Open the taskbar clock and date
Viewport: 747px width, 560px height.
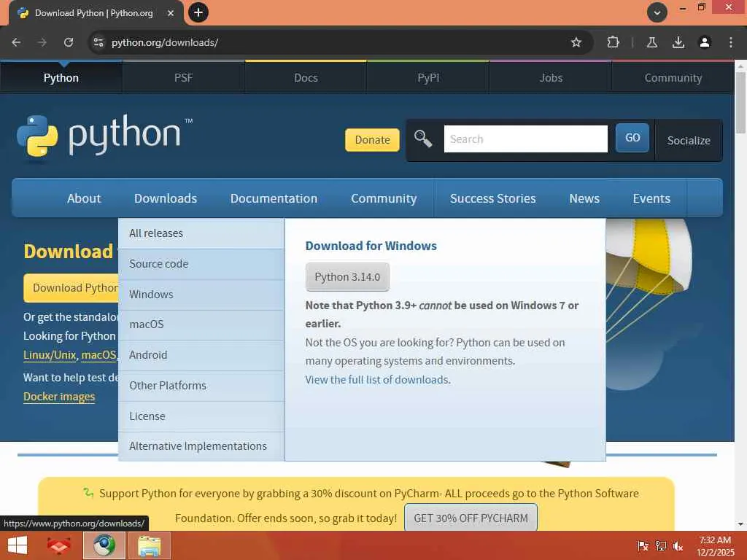[x=715, y=546]
